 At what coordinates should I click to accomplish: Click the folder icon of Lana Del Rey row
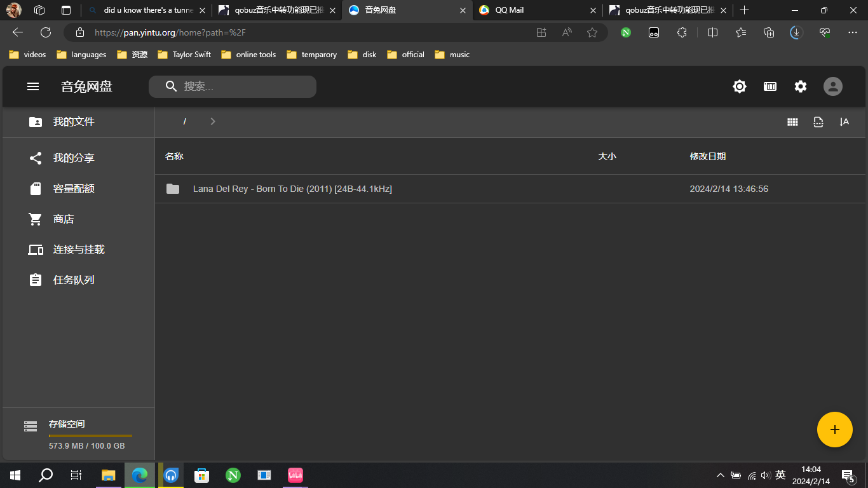click(173, 189)
